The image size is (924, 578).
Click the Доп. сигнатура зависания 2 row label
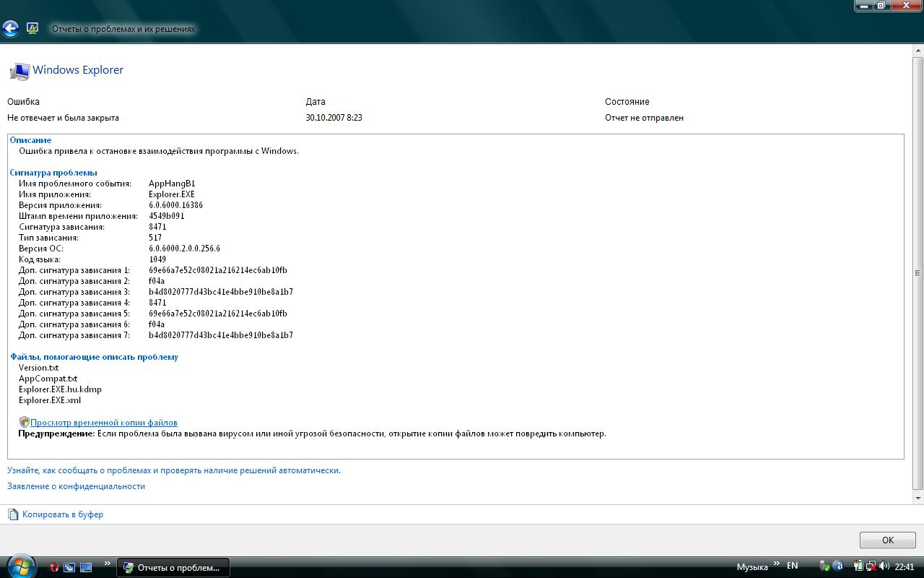click(74, 281)
